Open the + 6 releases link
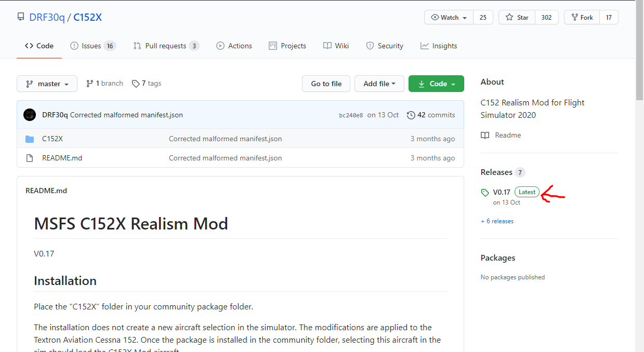 (x=497, y=221)
